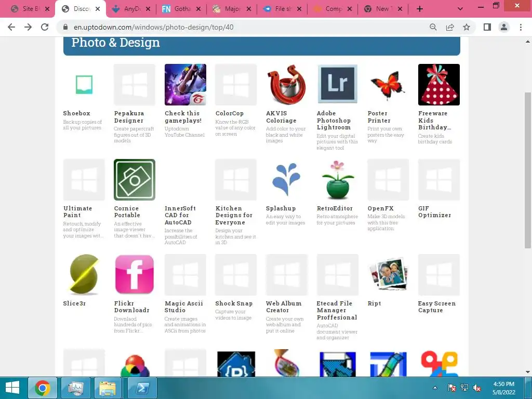Click the Magic Ascii Studio title

click(x=183, y=307)
